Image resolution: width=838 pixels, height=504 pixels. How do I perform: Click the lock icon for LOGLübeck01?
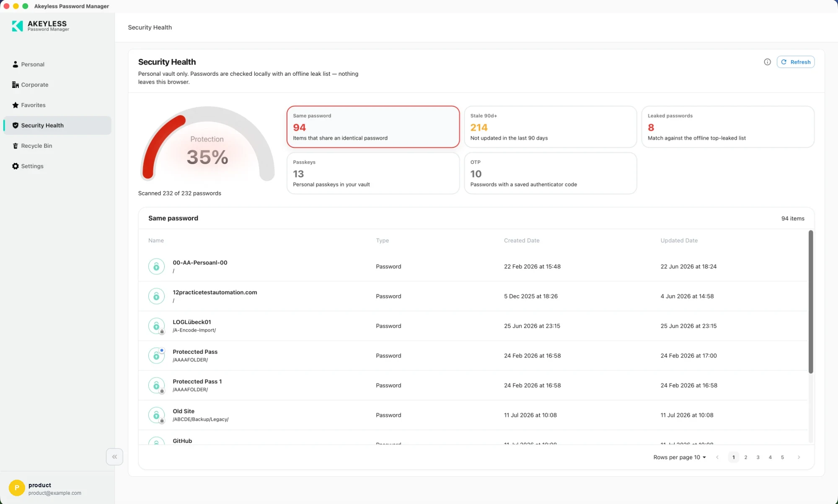coord(156,326)
